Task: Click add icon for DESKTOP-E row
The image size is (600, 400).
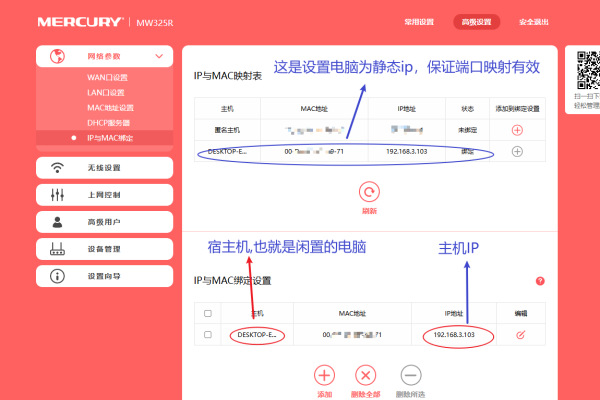Action: [x=517, y=152]
